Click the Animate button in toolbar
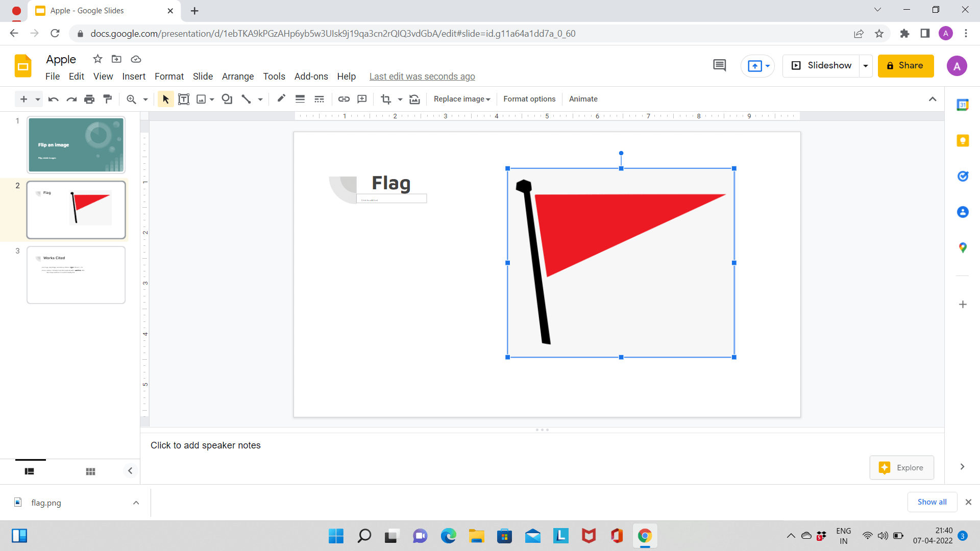 click(x=583, y=99)
